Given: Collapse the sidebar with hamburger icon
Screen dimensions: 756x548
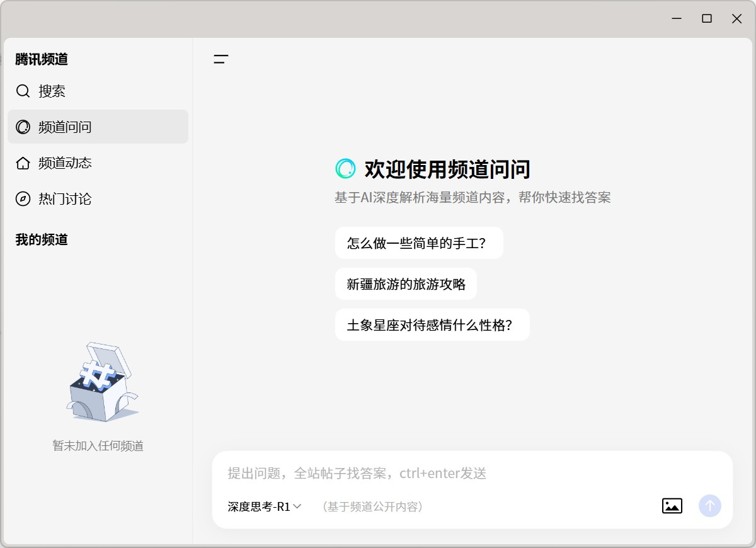Looking at the screenshot, I should (220, 60).
